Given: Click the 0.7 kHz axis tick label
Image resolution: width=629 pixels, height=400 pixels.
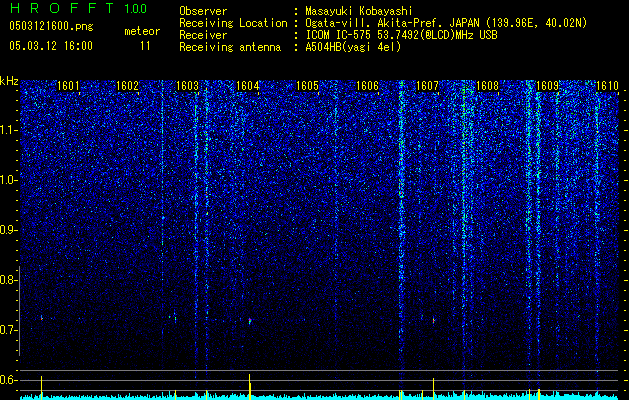Looking at the screenshot, I should pos(7,330).
